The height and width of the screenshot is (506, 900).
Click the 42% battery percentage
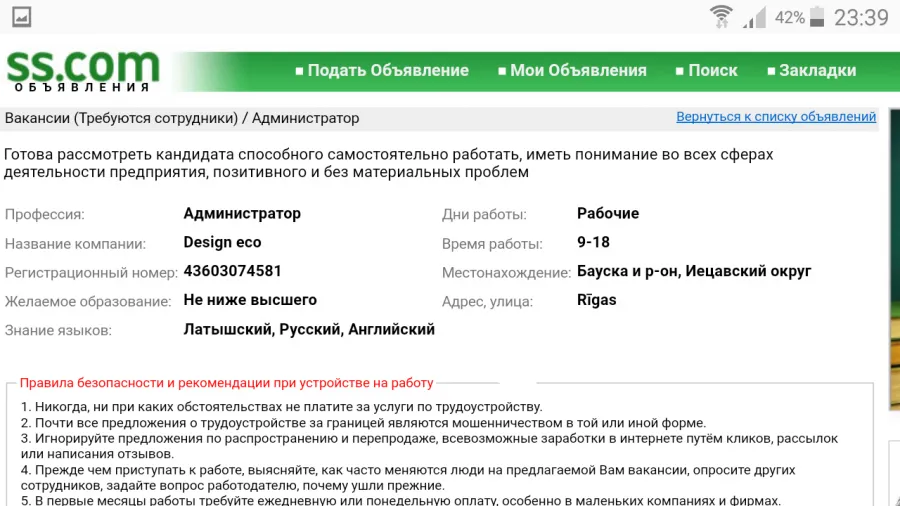790,18
